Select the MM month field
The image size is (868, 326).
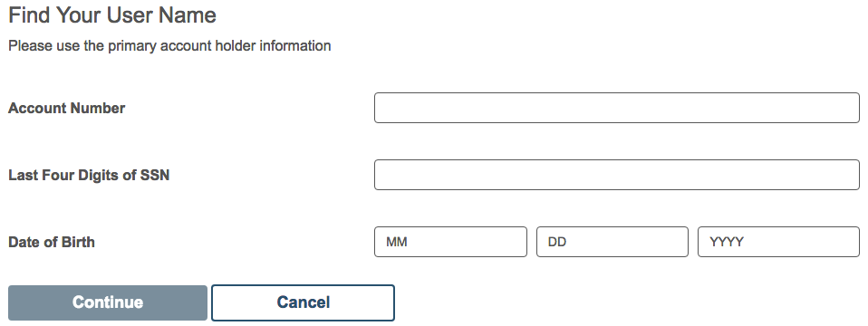click(450, 241)
